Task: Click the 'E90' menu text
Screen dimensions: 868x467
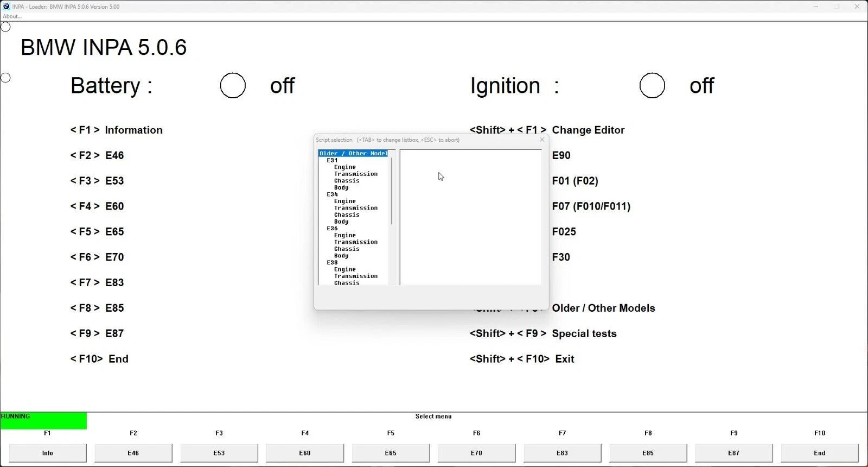Action: pyautogui.click(x=561, y=155)
